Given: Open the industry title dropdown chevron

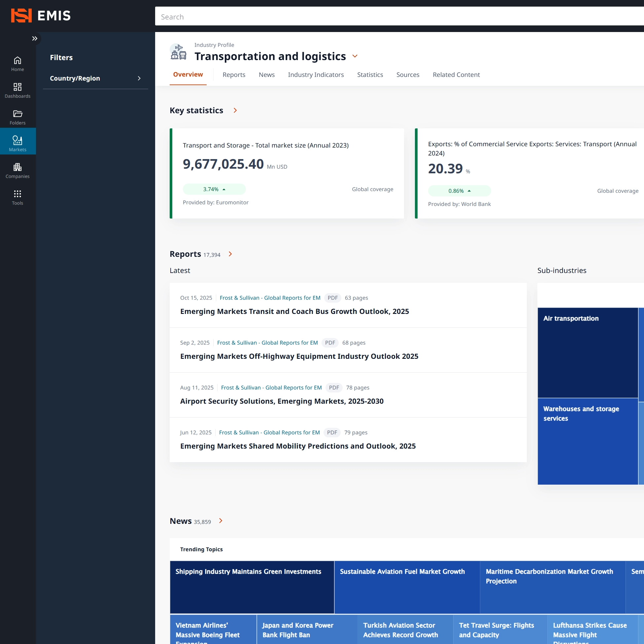Looking at the screenshot, I should coord(355,56).
